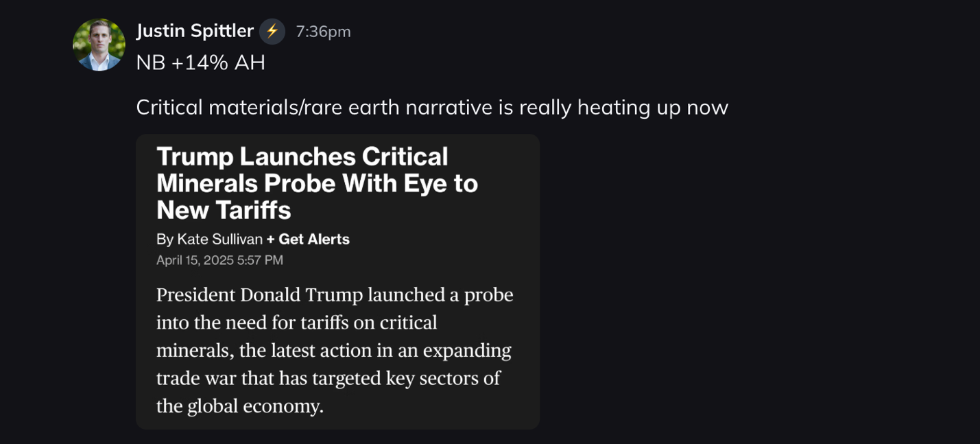Click the "By" byline label
Screen dimensions: 980x444
165,239
